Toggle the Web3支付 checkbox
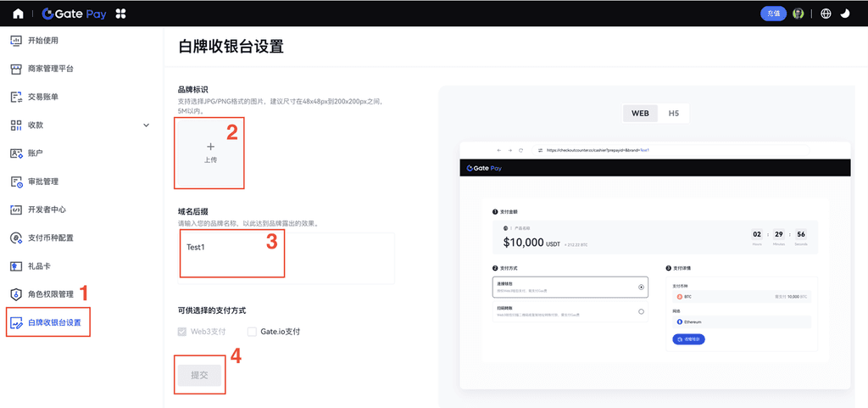 pyautogui.click(x=182, y=332)
